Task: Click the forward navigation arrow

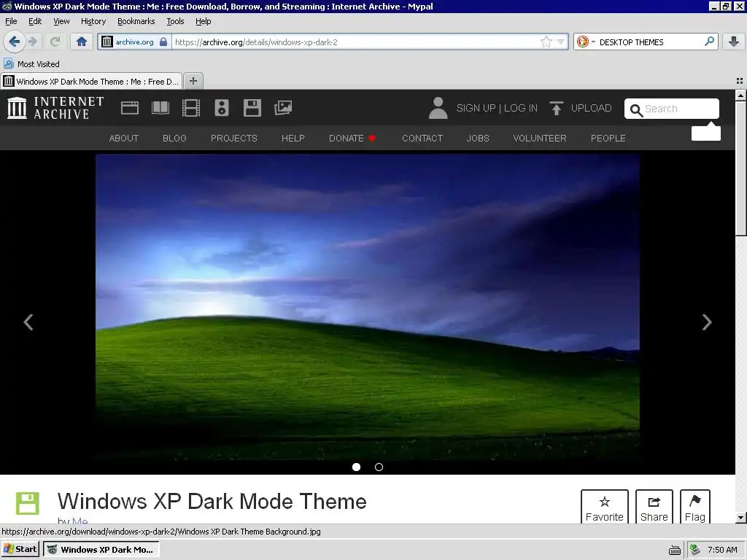Action: click(33, 42)
